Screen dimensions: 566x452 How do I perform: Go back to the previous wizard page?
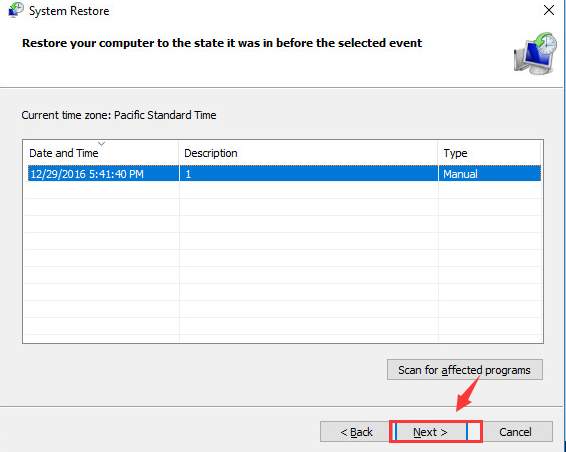[355, 432]
